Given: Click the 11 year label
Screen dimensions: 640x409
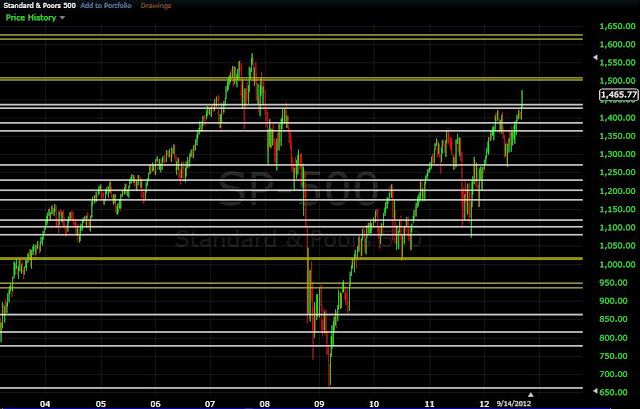Looking at the screenshot, I should tap(429, 404).
